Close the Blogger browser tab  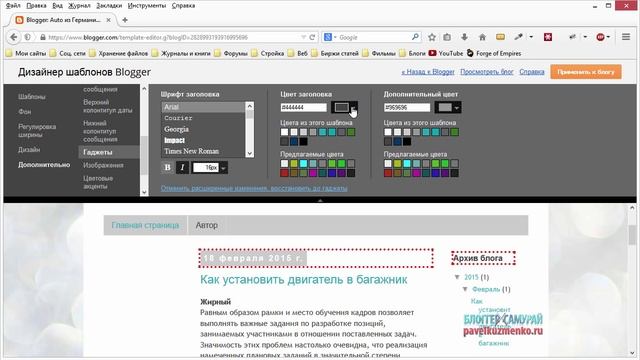[x=108, y=20]
